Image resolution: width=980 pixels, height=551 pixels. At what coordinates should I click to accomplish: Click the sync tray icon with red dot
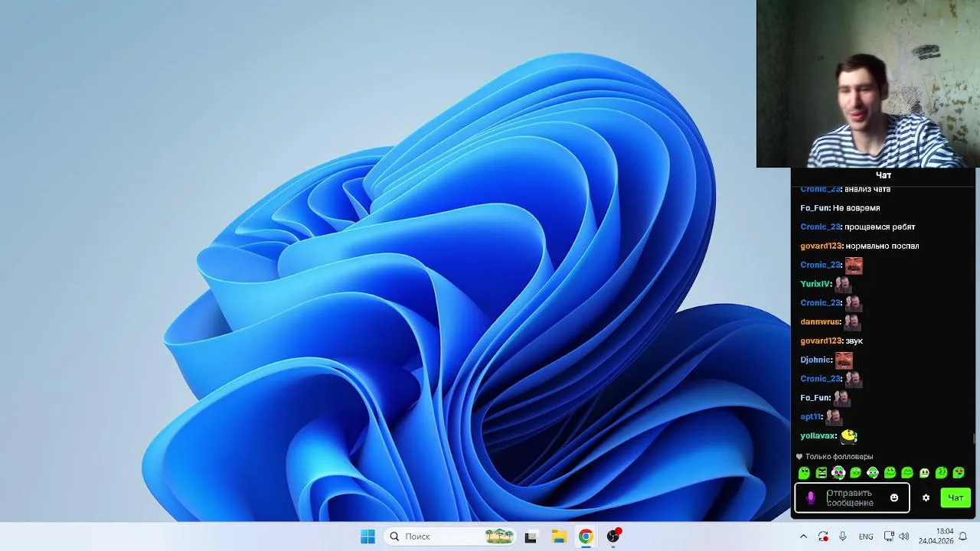(823, 536)
